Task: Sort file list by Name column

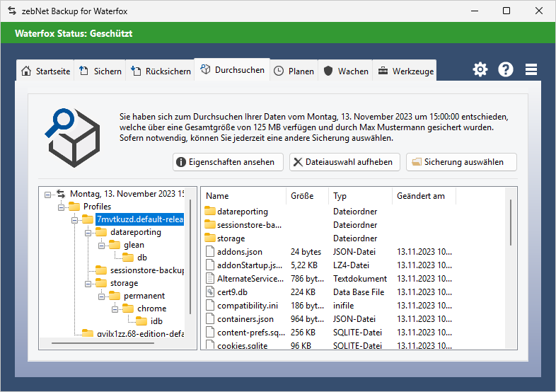Action: (x=243, y=196)
